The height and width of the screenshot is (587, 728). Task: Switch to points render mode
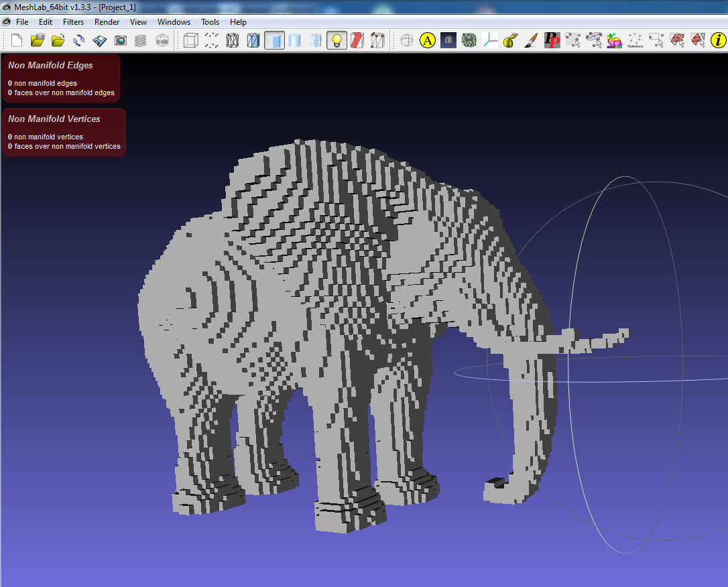tap(211, 40)
